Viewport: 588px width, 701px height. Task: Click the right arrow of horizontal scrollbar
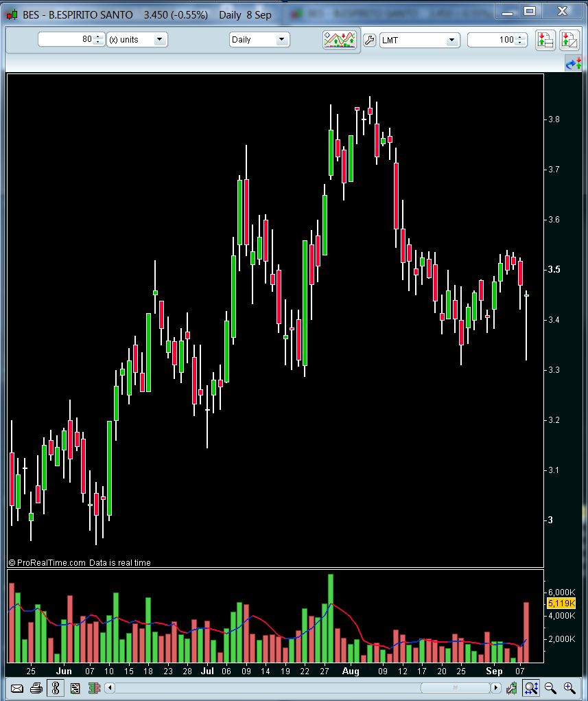click(496, 687)
